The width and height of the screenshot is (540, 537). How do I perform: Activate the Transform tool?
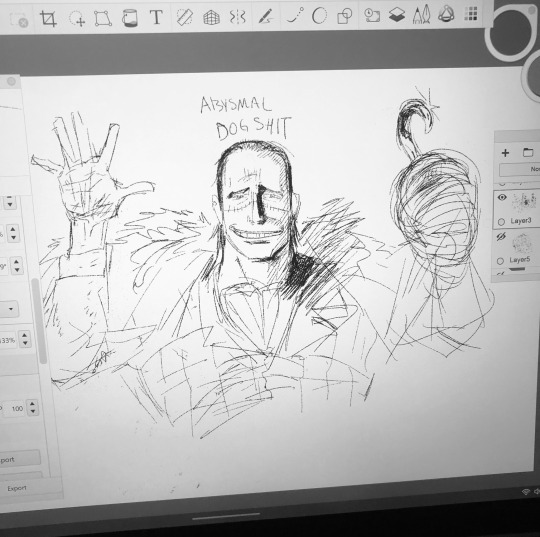(103, 18)
